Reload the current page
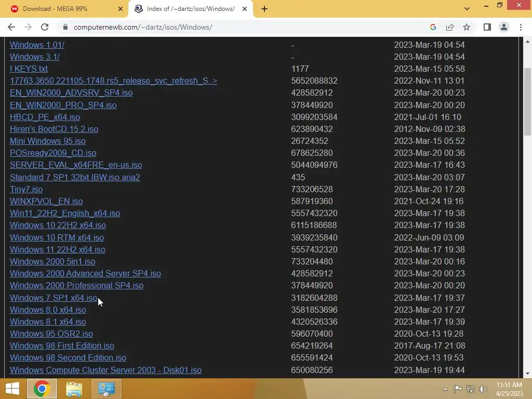 point(45,27)
